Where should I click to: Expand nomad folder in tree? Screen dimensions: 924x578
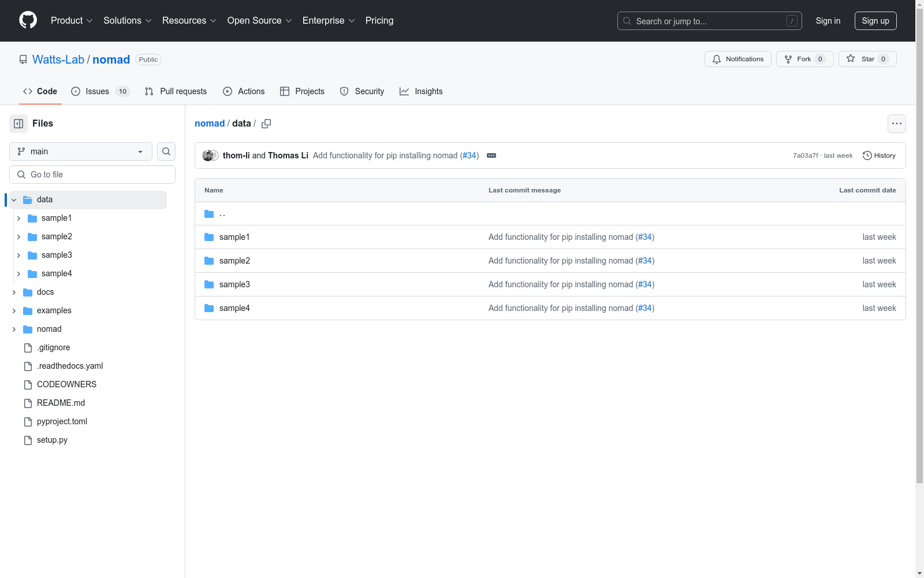click(14, 329)
